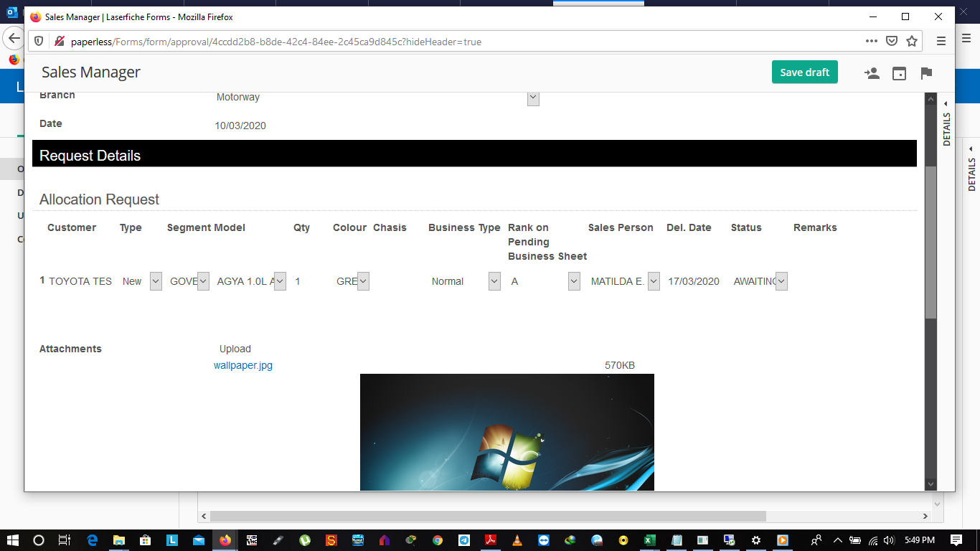
Task: Open the wallpaper.jpg attachment link
Action: click(x=243, y=365)
